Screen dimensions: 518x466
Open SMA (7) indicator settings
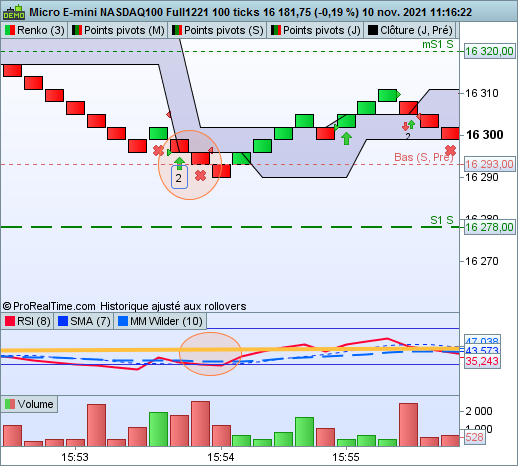click(x=84, y=321)
